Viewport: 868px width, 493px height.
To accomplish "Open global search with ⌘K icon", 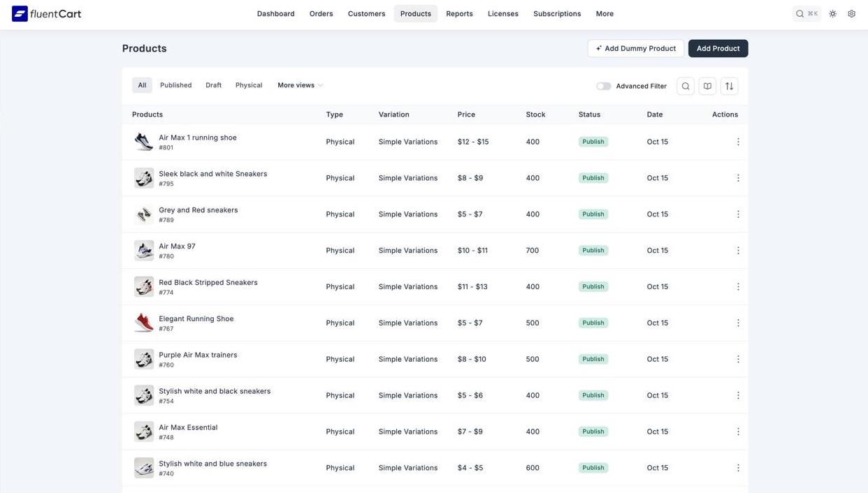I will [x=806, y=14].
